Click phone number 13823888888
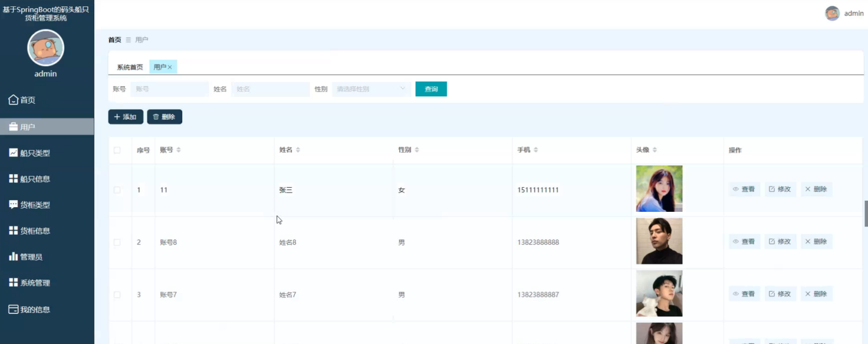This screenshot has width=868, height=344. (x=538, y=243)
